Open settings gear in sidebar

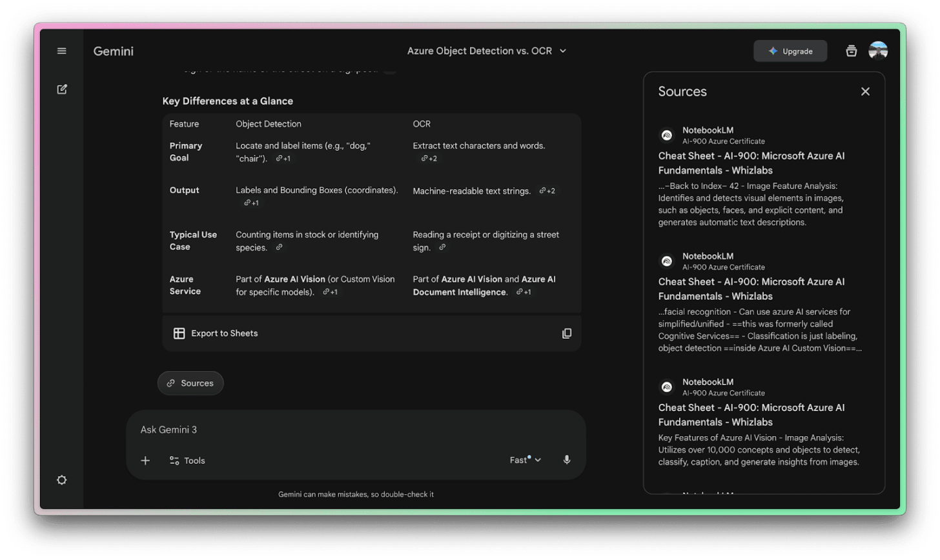(61, 480)
